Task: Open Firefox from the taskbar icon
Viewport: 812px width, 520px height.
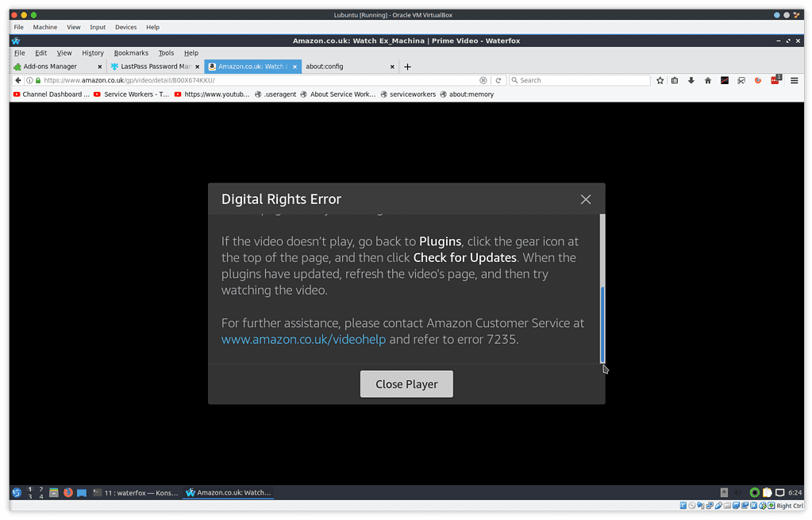Action: click(x=67, y=492)
